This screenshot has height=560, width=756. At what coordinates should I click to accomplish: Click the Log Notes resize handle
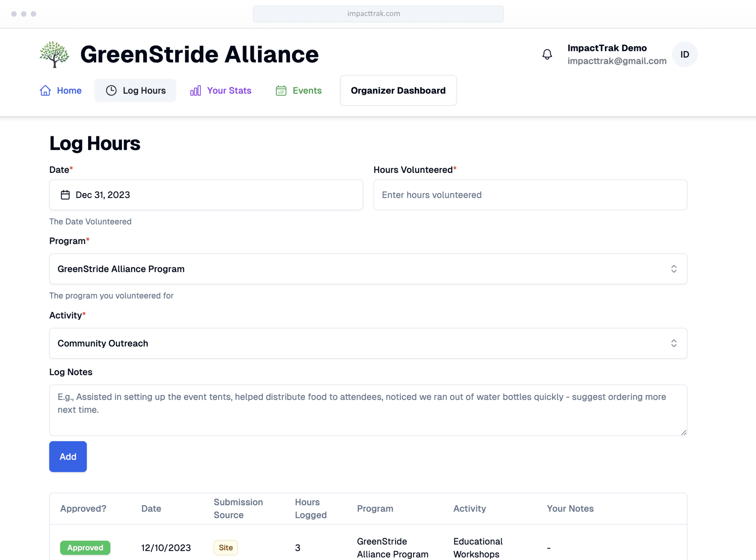684,432
